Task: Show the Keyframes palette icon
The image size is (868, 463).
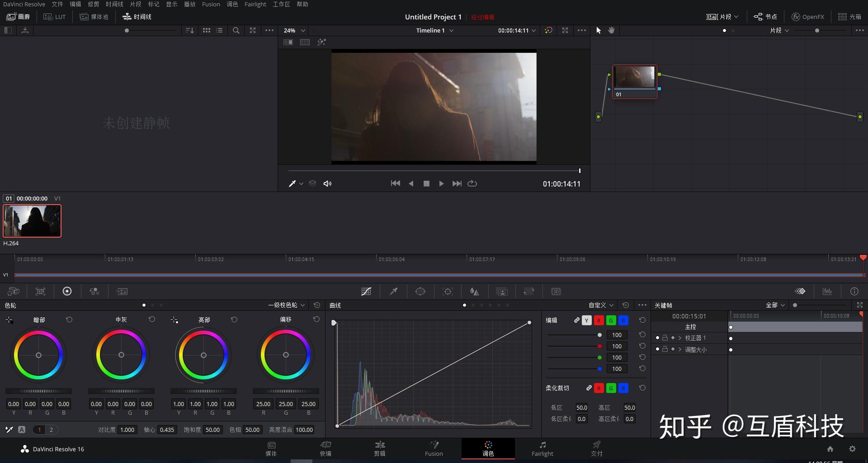Action: pyautogui.click(x=800, y=291)
